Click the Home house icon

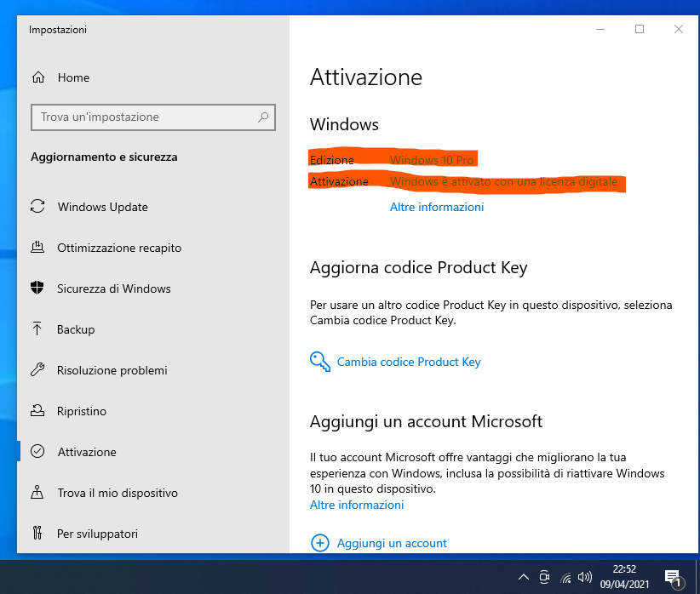click(x=38, y=77)
